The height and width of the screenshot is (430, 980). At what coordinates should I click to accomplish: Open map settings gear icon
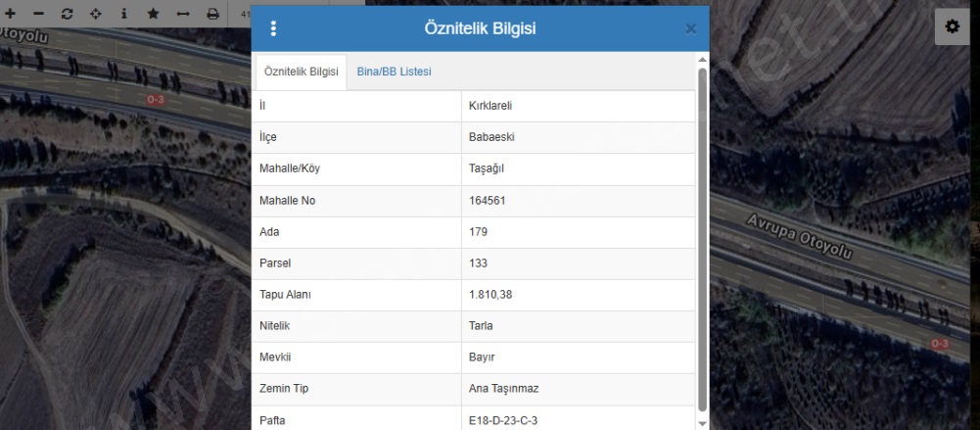coord(952,26)
